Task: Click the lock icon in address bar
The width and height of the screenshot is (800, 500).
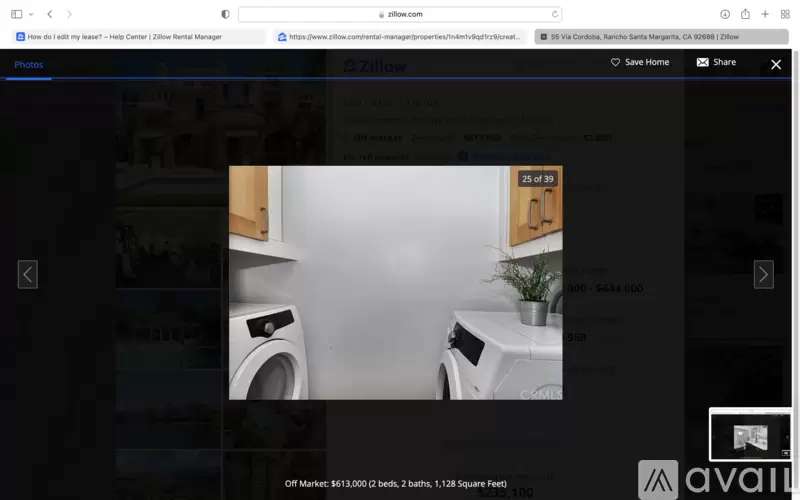Action: (381, 15)
